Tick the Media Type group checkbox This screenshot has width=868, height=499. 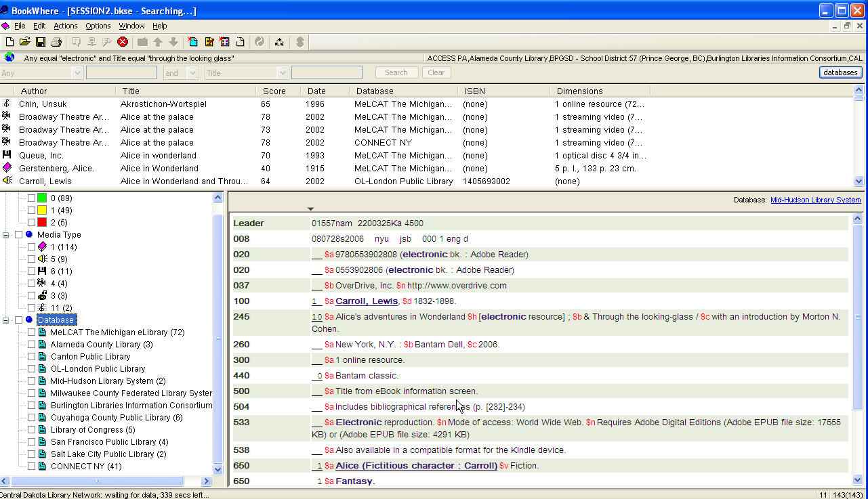18,234
